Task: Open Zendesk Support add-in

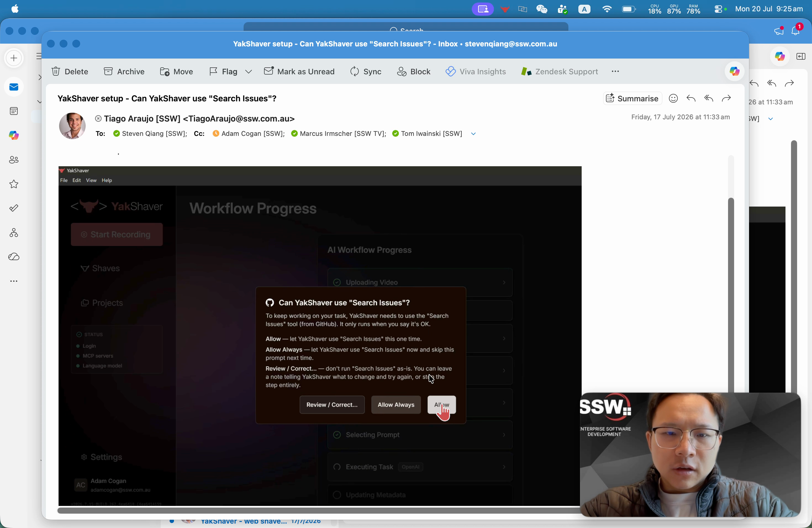Action: [560, 72]
